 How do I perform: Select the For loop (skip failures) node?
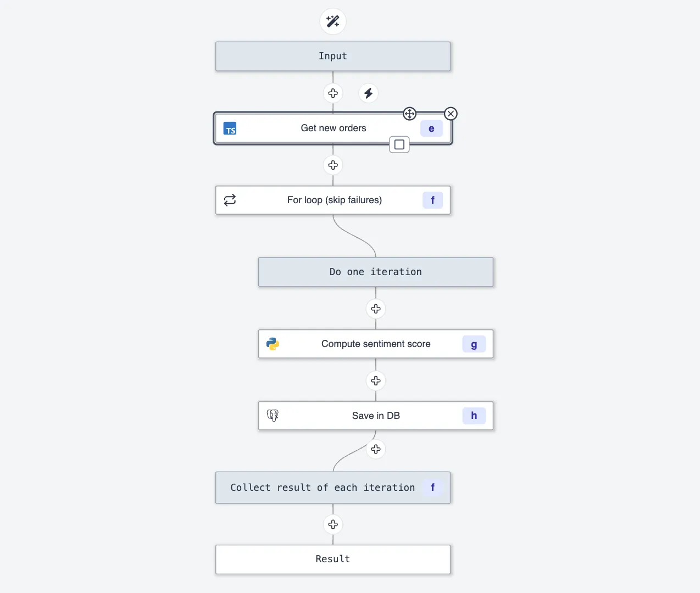[x=334, y=200]
